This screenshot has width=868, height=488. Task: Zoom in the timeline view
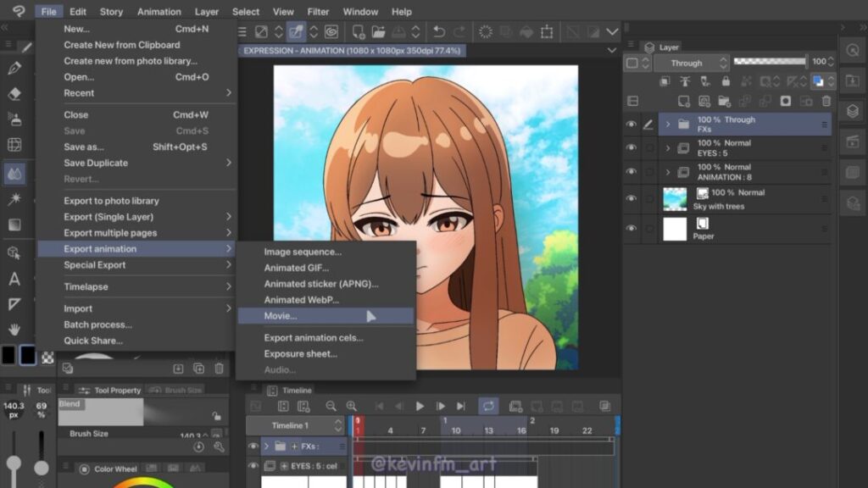(x=351, y=407)
